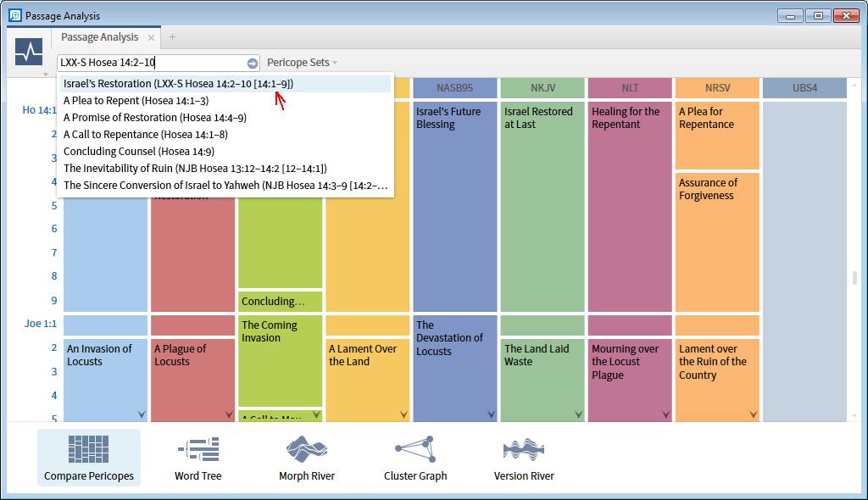
Task: Open A Plea for Repentance pericope
Action: point(717,135)
